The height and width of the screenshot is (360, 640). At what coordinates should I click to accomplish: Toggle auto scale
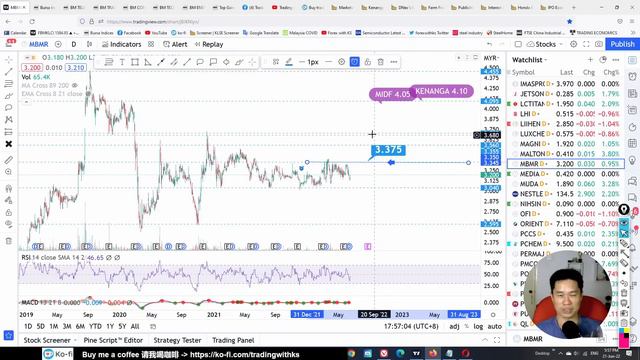pyautogui.click(x=495, y=327)
